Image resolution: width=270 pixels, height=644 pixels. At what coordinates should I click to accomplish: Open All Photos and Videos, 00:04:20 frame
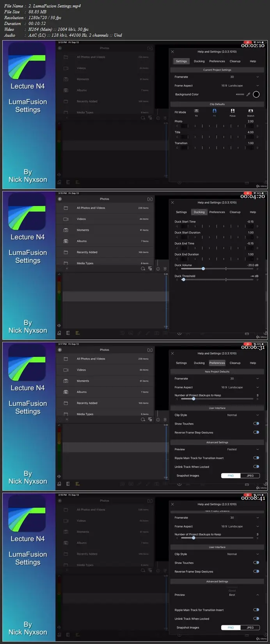[x=105, y=208]
